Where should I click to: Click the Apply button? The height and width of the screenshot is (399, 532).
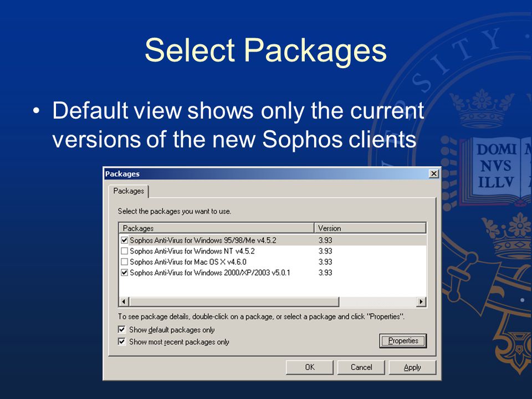point(412,367)
